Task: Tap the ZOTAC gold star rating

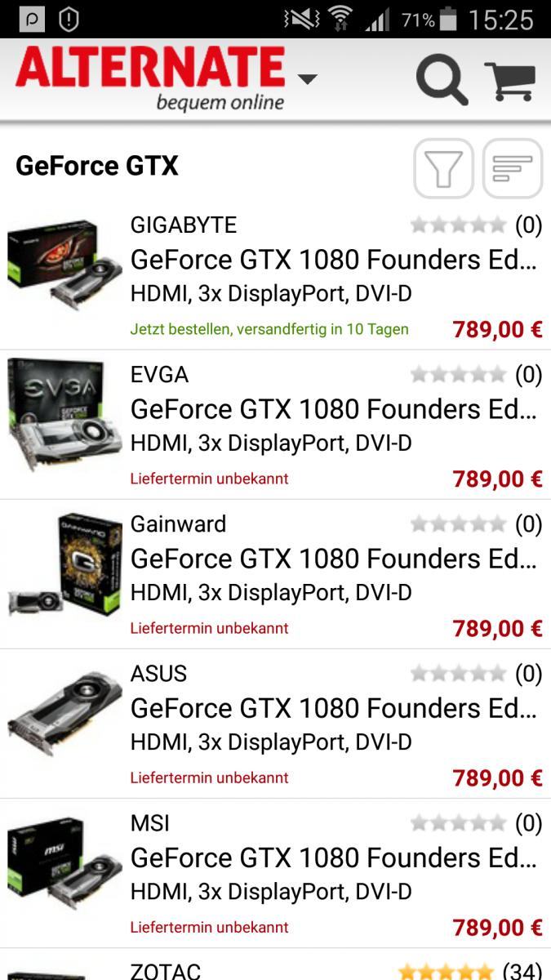Action: [x=446, y=971]
